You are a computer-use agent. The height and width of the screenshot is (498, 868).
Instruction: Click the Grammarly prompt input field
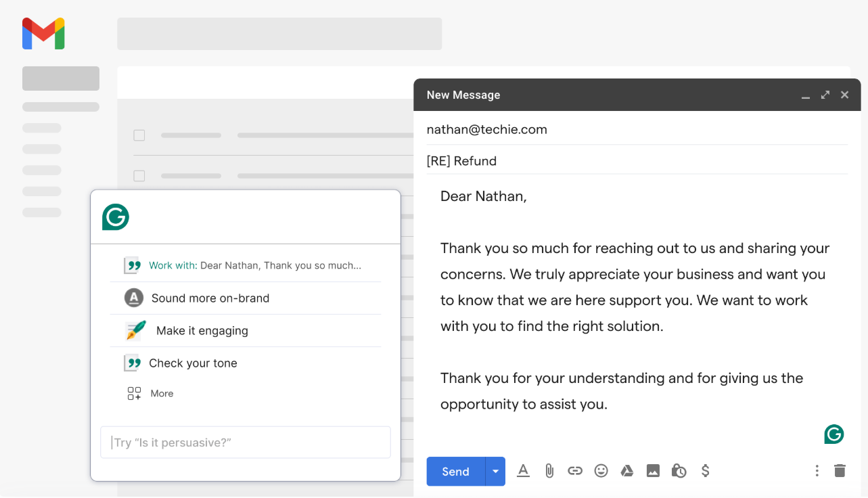[x=246, y=443]
